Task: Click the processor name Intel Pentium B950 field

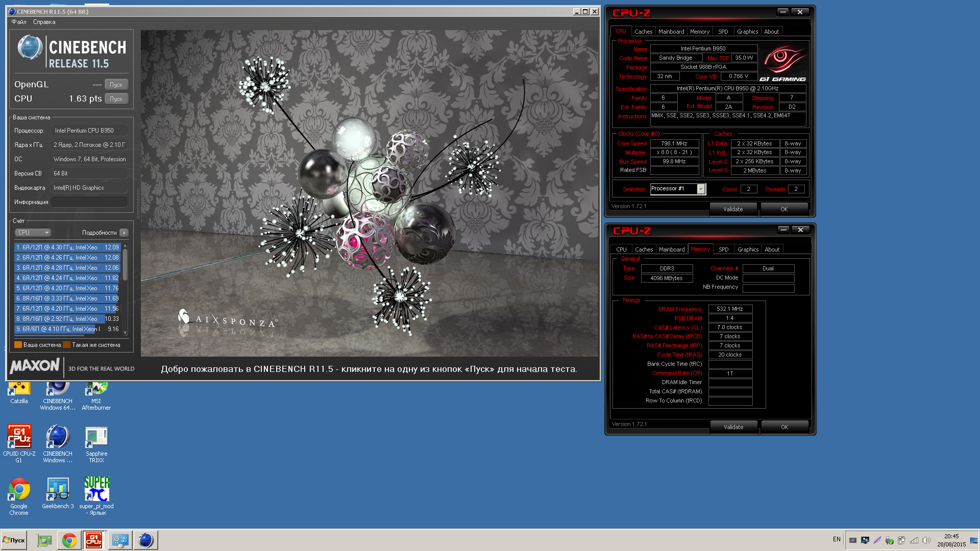Action: click(x=703, y=49)
